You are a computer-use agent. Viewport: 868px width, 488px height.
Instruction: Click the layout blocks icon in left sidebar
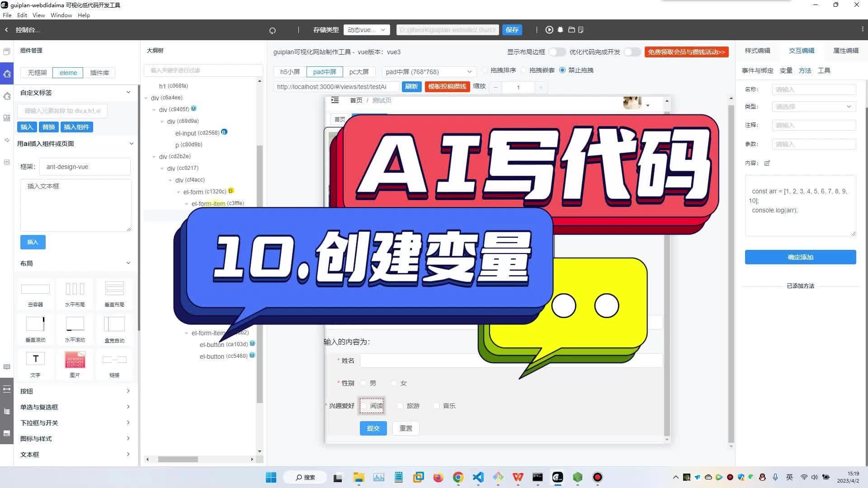pos(7,118)
